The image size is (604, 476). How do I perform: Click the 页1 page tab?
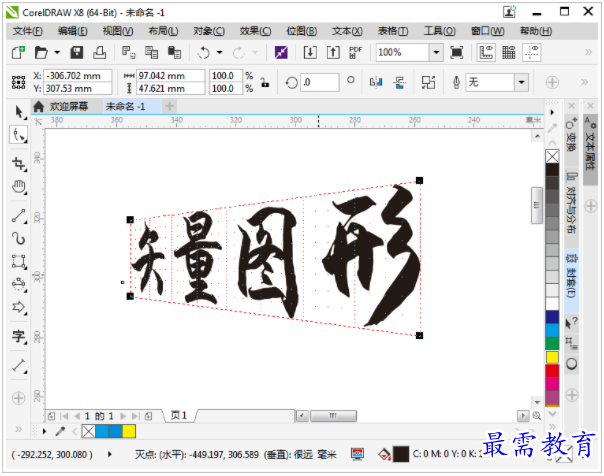[179, 416]
